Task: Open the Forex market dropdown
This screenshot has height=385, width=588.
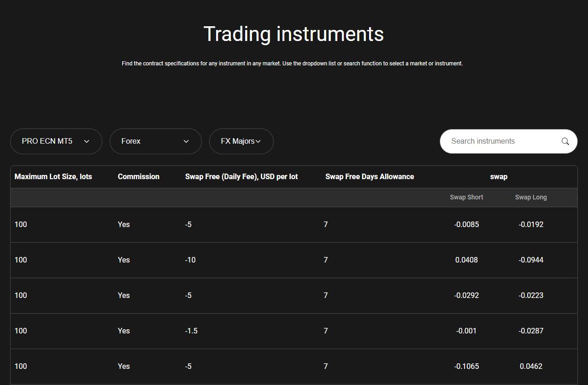Action: pos(156,141)
